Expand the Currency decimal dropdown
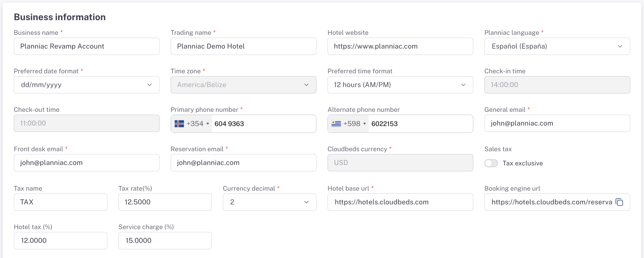Image resolution: width=644 pixels, height=258 pixels. pos(270,202)
